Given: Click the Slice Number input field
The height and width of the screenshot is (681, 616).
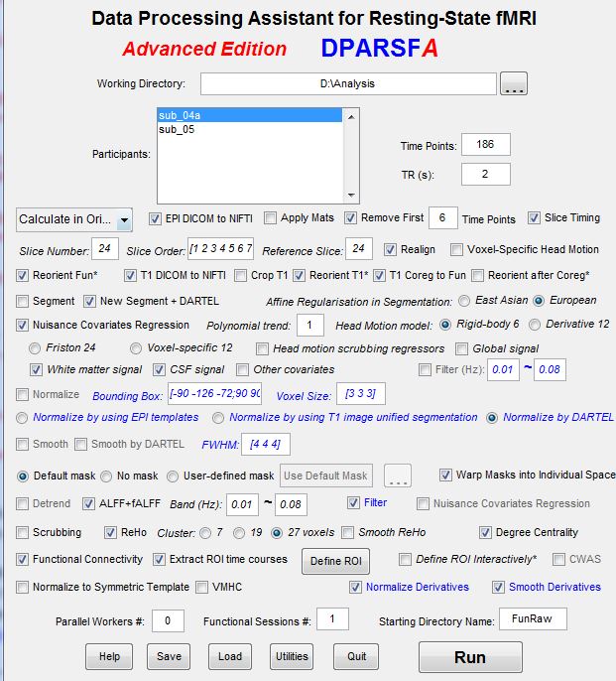Looking at the screenshot, I should pyautogui.click(x=104, y=249).
